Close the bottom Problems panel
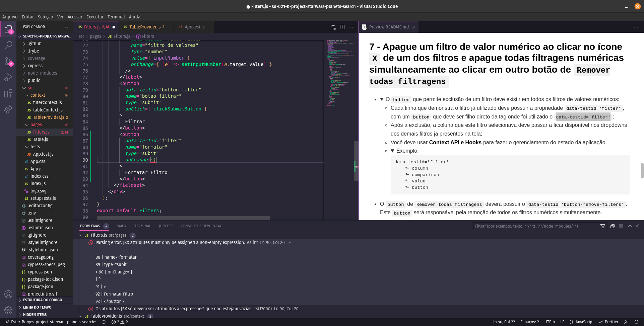This screenshot has width=644, height=326. click(x=637, y=226)
